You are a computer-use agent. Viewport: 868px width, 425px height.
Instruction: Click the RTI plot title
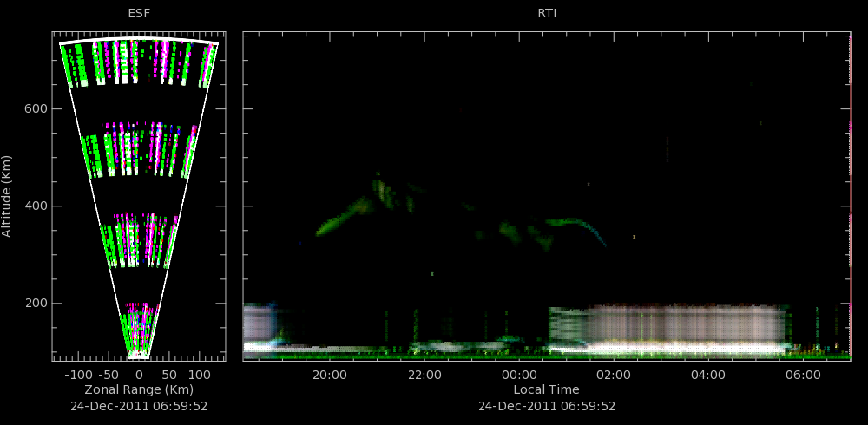tap(547, 14)
